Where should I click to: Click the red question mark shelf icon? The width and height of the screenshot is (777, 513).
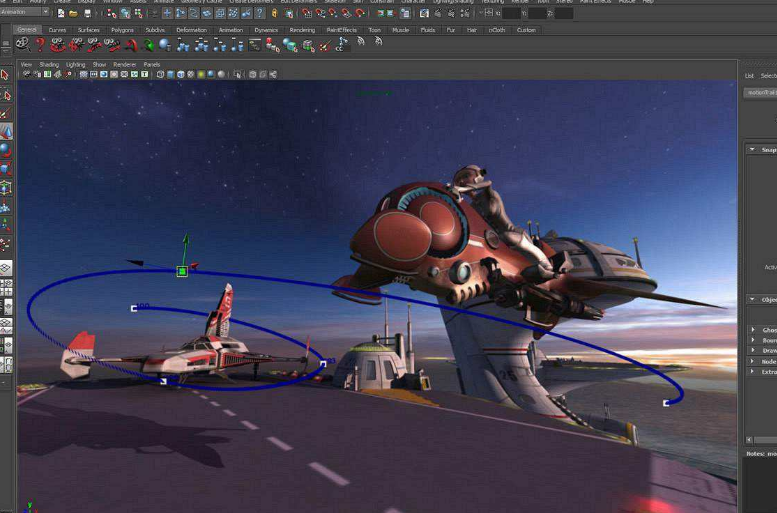[40, 45]
